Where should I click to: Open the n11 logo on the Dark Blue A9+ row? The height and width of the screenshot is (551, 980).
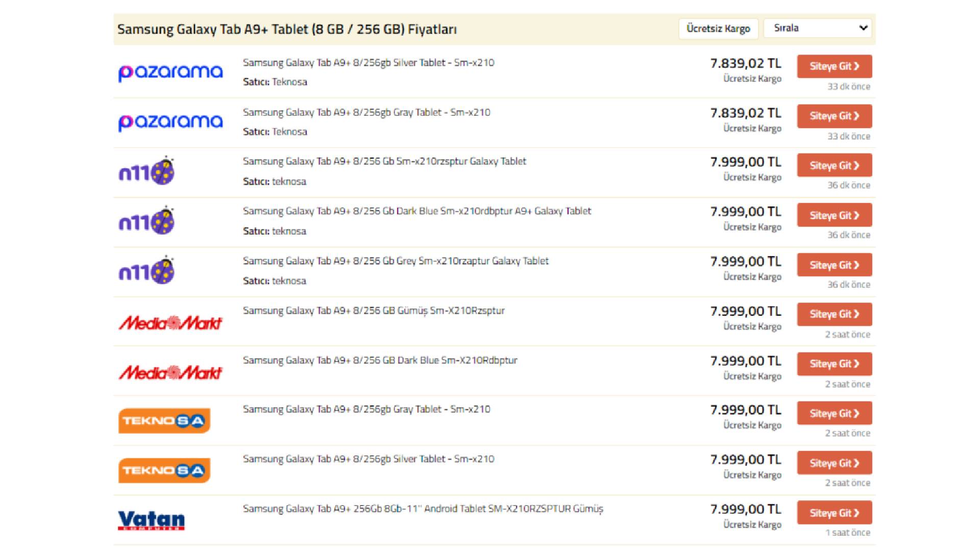point(146,220)
